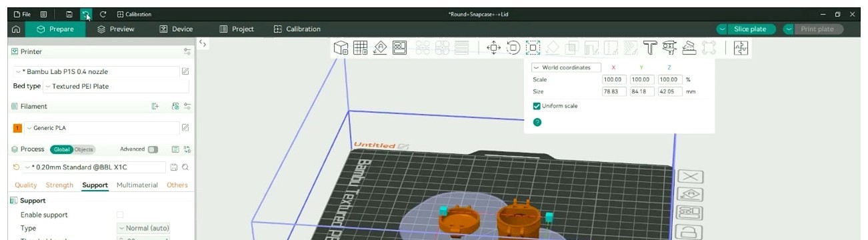The image size is (868, 240).
Task: Go to the Home screen icon
Action: click(x=15, y=29)
